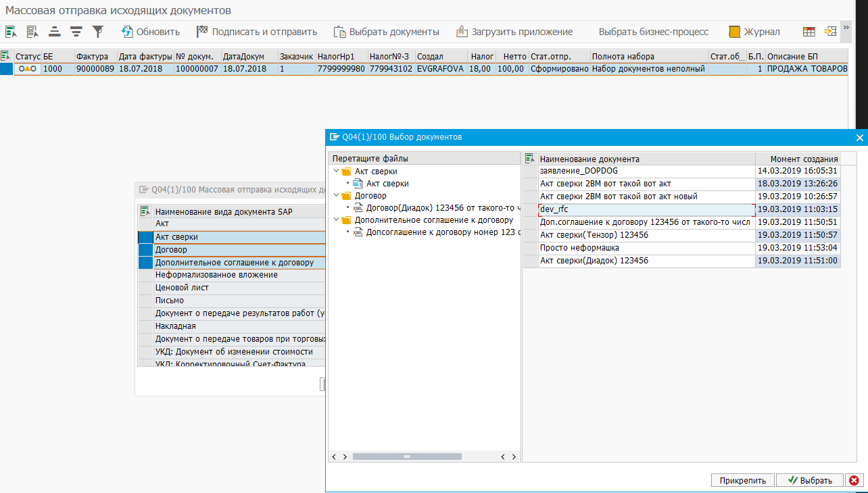Click the sort descending toolbar icon
The image size is (868, 493).
click(76, 32)
